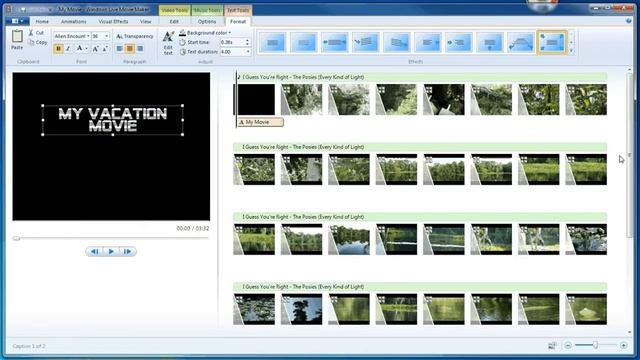Copy the selected caption text
Screen dimensions: 640x360
[38, 42]
